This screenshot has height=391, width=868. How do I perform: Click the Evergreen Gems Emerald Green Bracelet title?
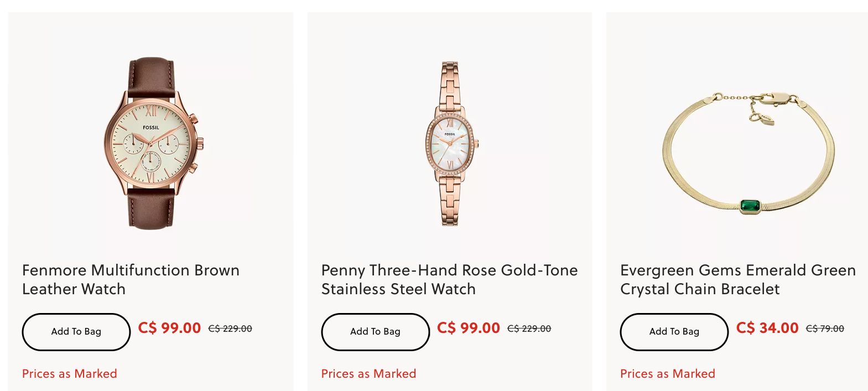tap(737, 279)
